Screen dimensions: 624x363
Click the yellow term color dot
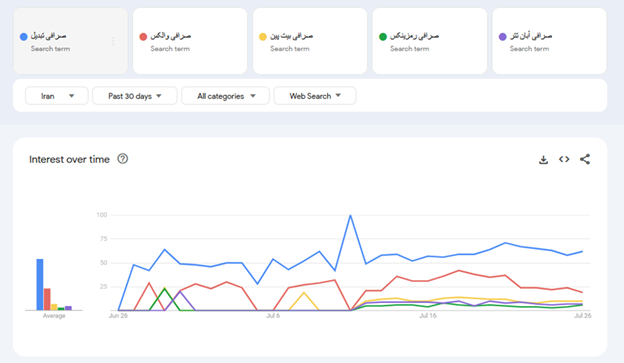click(x=263, y=37)
